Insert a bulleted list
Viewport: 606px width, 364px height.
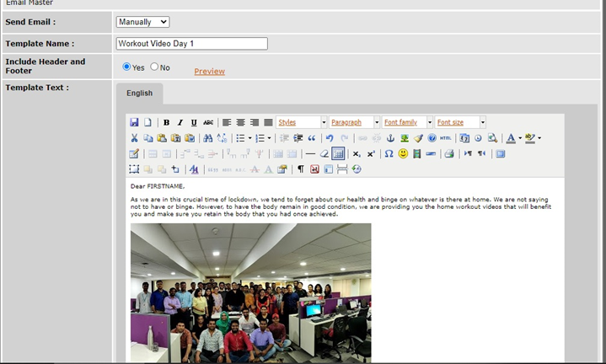tap(240, 138)
